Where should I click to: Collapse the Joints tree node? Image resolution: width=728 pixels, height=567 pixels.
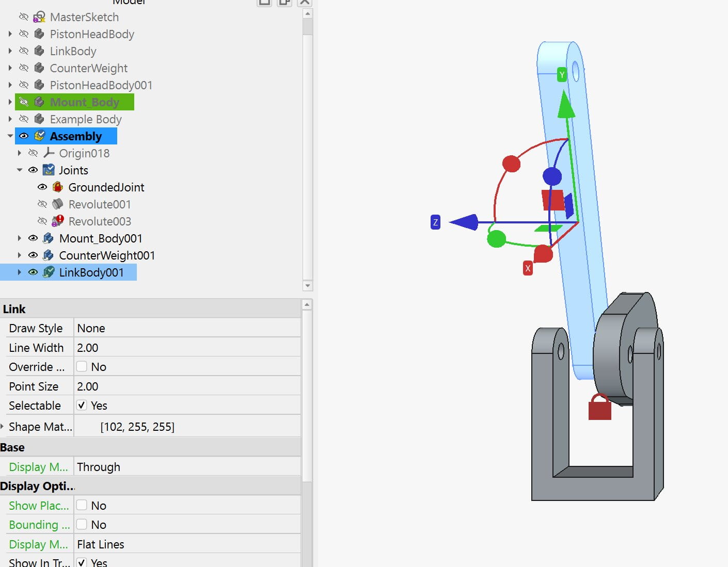19,170
